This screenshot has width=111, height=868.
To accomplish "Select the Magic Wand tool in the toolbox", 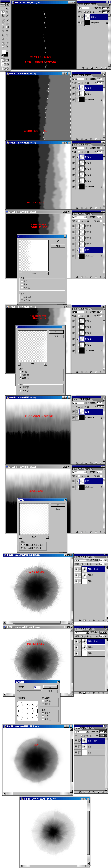I will (x=7, y=12).
